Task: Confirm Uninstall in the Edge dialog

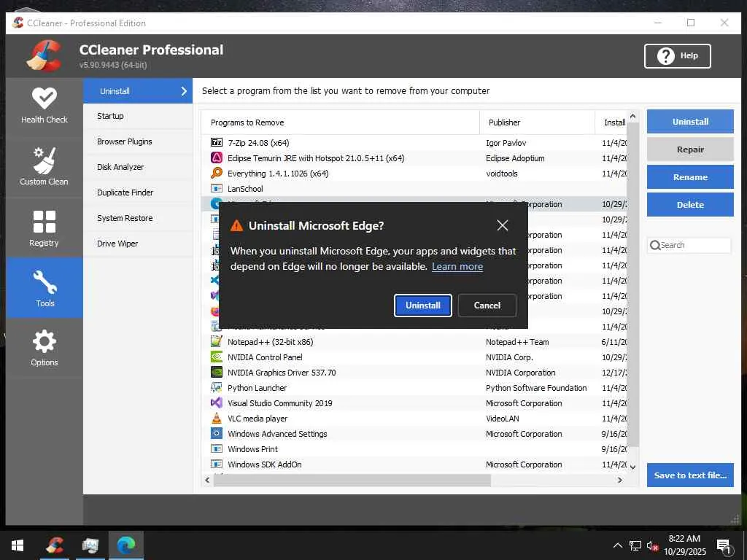Action: (x=423, y=306)
